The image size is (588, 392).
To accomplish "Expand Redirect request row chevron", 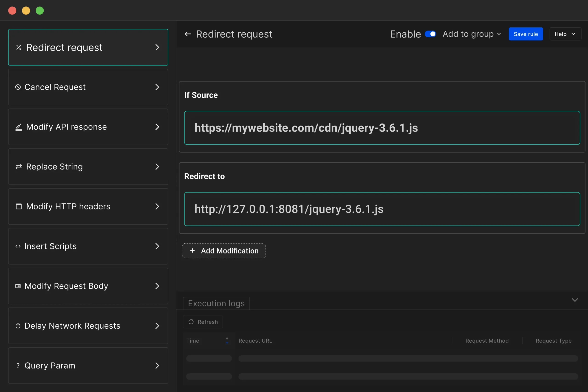I will (157, 47).
